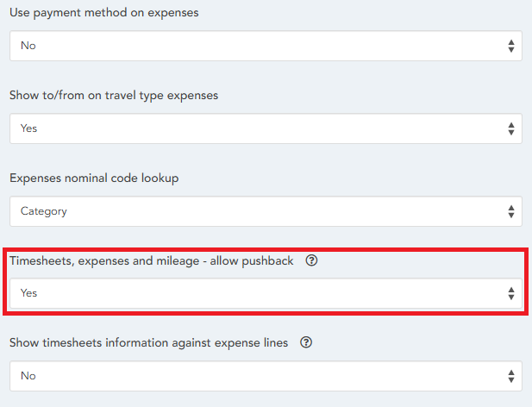Image resolution: width=532 pixels, height=407 pixels.
Task: Click 'Show timesheets information against expense lines' label
Action: tap(148, 342)
